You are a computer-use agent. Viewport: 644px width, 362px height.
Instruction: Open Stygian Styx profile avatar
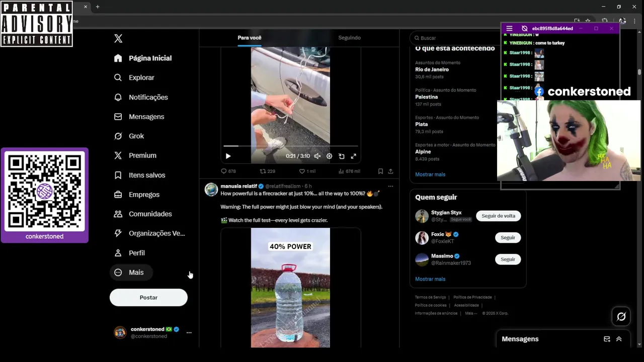tap(422, 216)
